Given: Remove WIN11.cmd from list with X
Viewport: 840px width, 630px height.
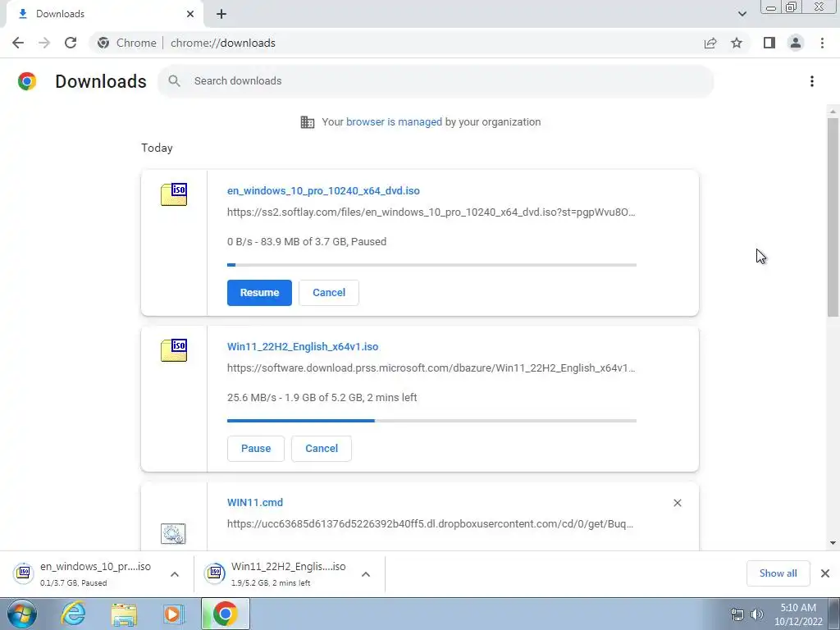Looking at the screenshot, I should pyautogui.click(x=677, y=503).
